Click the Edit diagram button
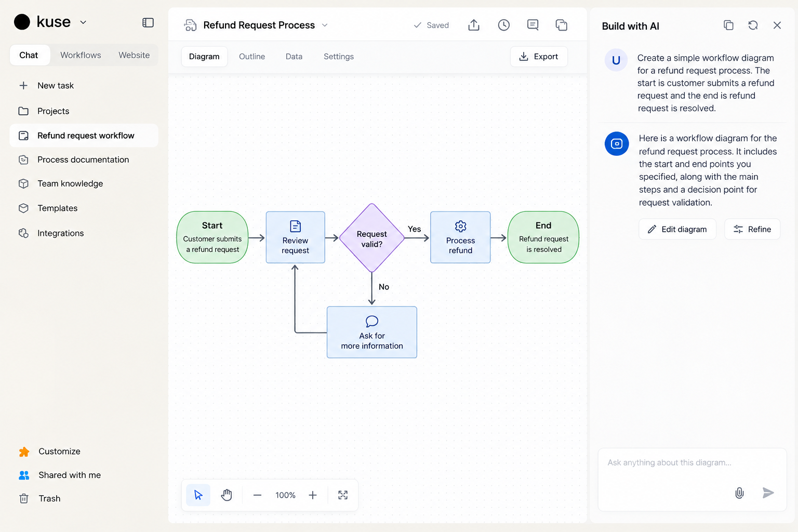The width and height of the screenshot is (798, 532). [677, 229]
